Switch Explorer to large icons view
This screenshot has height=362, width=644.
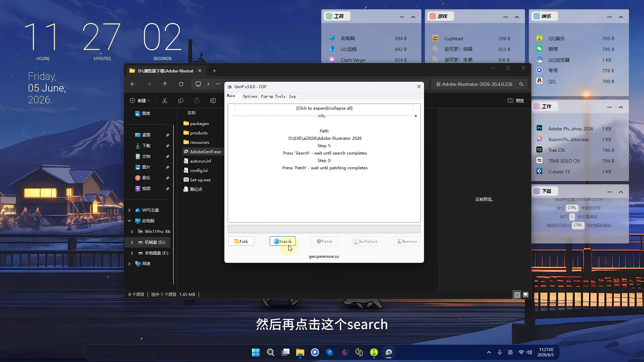tap(526, 295)
